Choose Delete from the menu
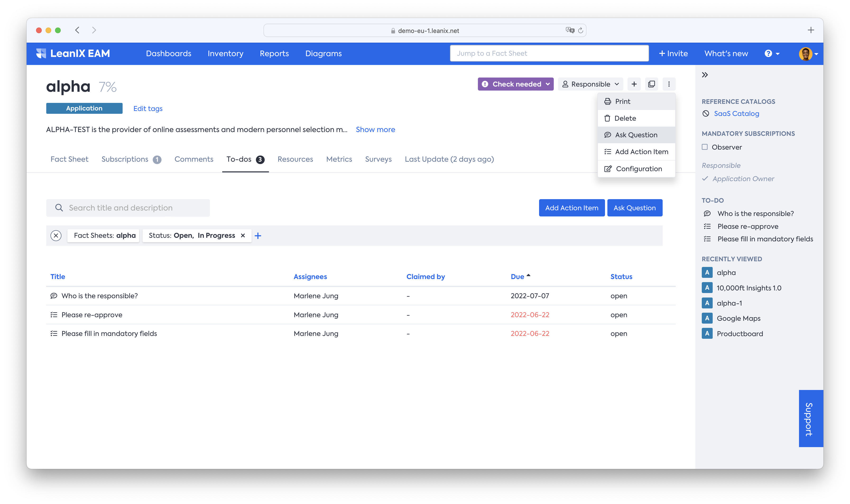 coord(636,118)
